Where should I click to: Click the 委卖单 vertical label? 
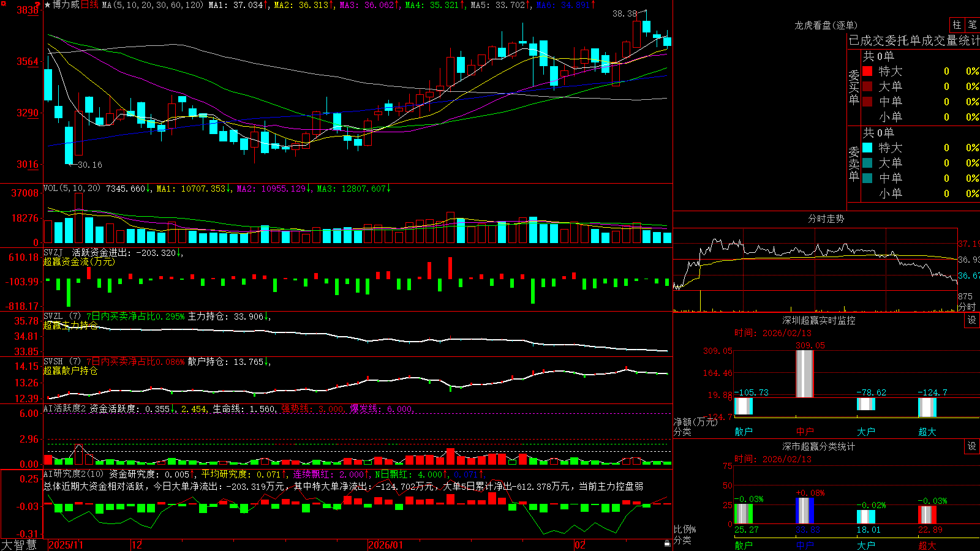click(854, 163)
